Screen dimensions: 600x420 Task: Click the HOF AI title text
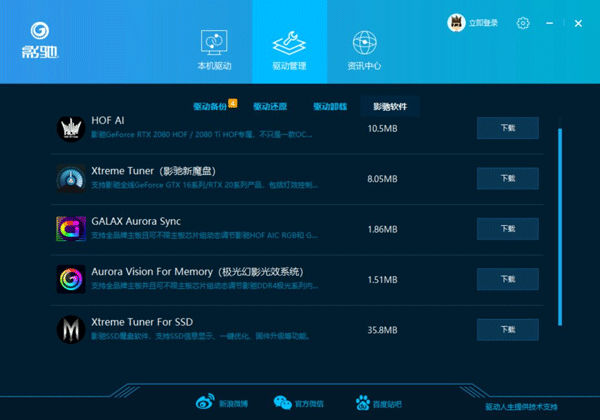(108, 120)
